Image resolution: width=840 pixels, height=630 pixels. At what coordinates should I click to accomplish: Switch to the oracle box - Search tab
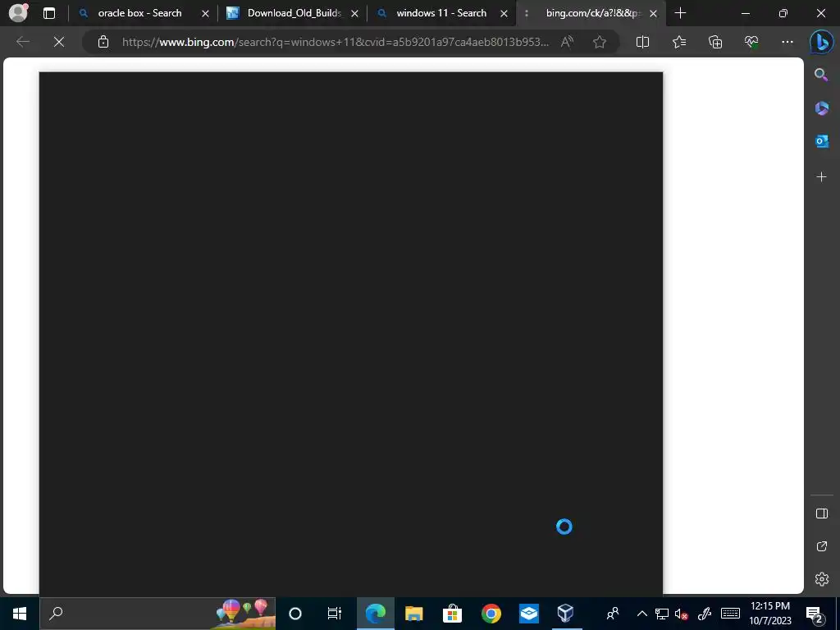(143, 13)
